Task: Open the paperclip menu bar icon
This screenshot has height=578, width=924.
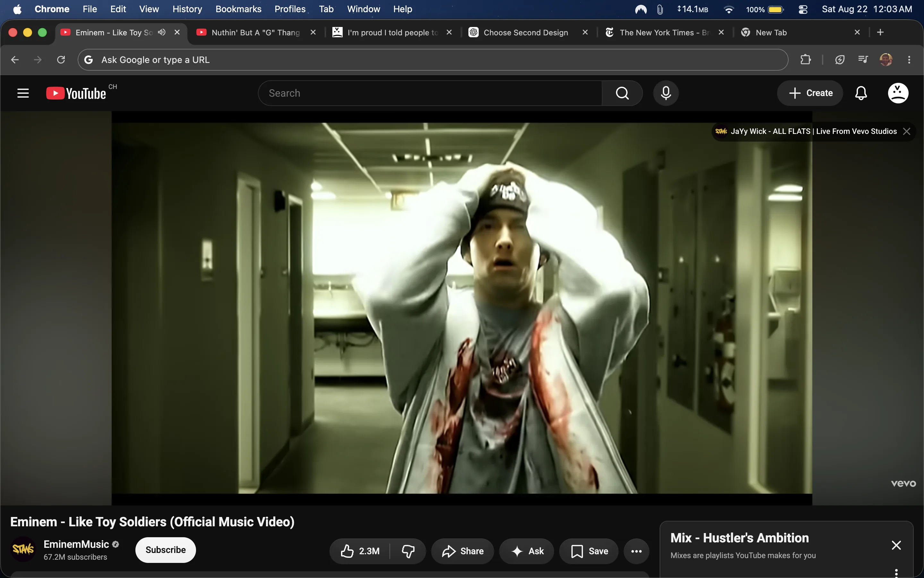Action: click(660, 9)
